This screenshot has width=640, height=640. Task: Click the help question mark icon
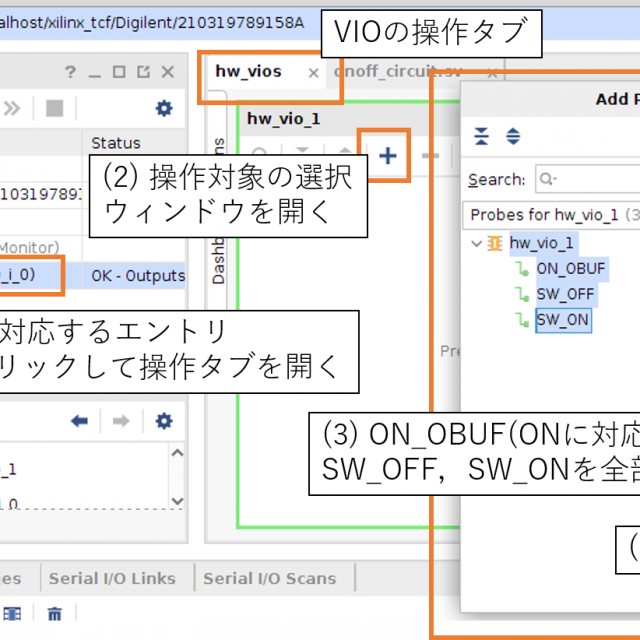(70, 72)
